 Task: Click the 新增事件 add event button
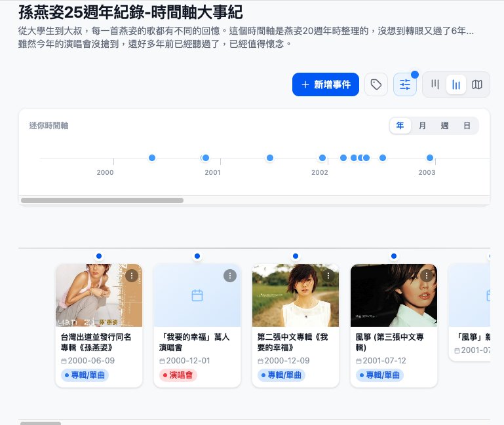325,84
